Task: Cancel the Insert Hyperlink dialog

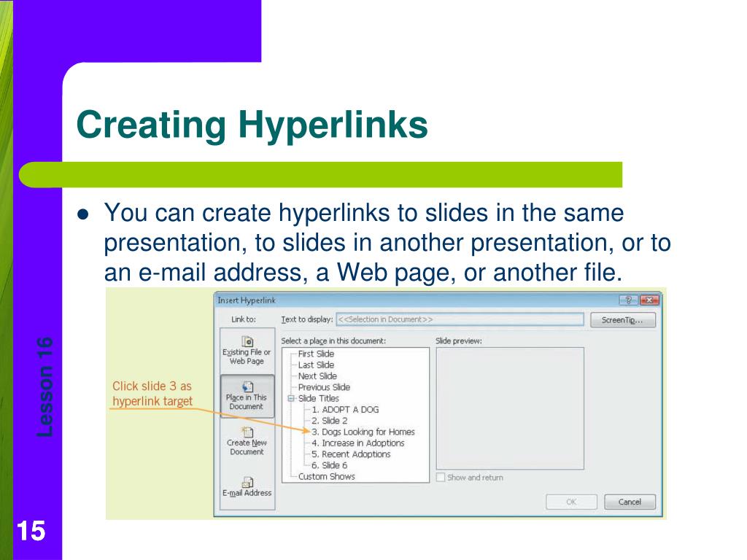Action: pyautogui.click(x=630, y=502)
